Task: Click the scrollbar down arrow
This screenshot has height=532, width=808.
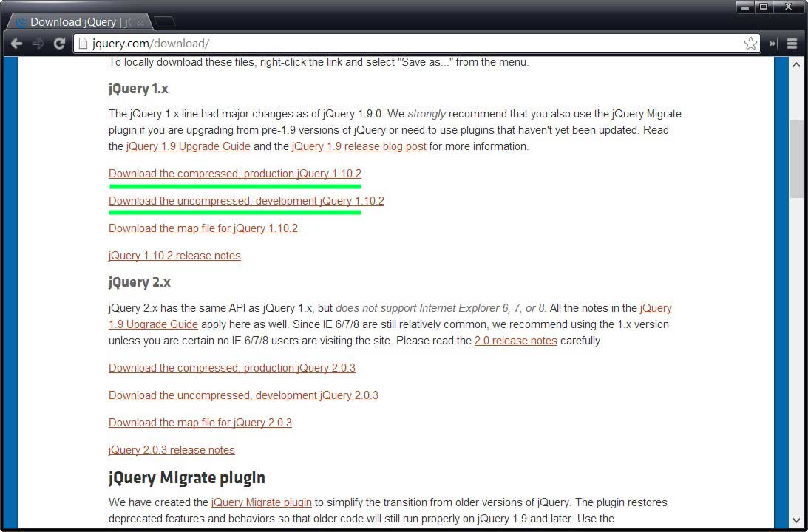Action: [x=796, y=520]
